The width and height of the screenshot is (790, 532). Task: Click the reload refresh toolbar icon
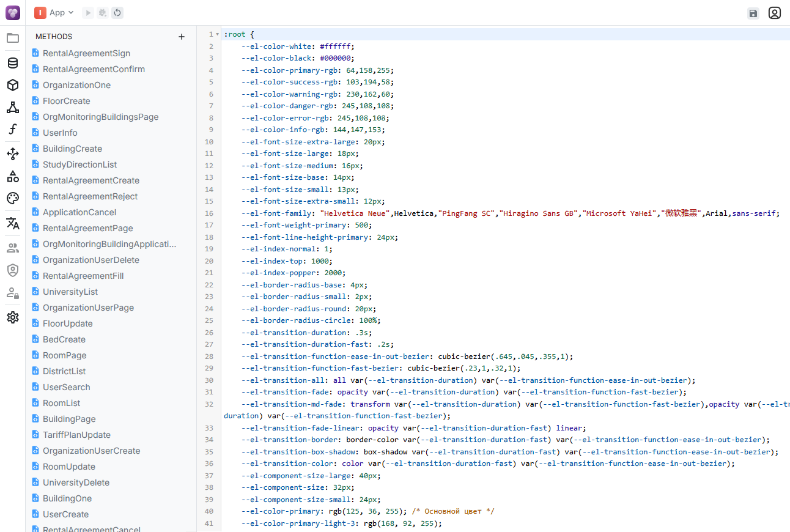[117, 13]
